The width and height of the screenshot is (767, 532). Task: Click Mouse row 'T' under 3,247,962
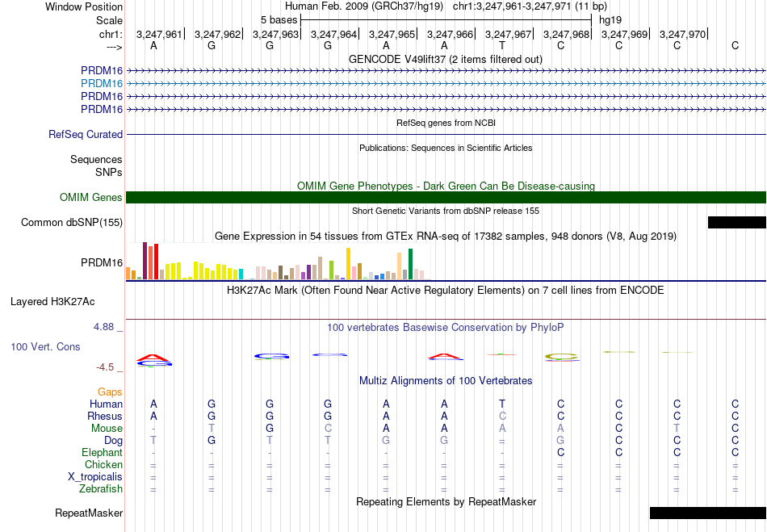click(212, 429)
